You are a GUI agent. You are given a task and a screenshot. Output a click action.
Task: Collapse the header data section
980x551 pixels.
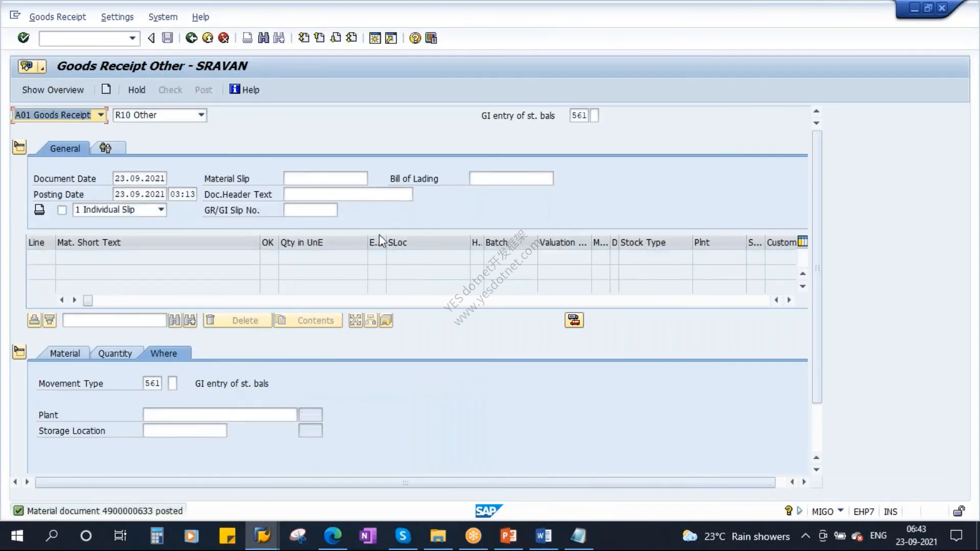click(19, 147)
